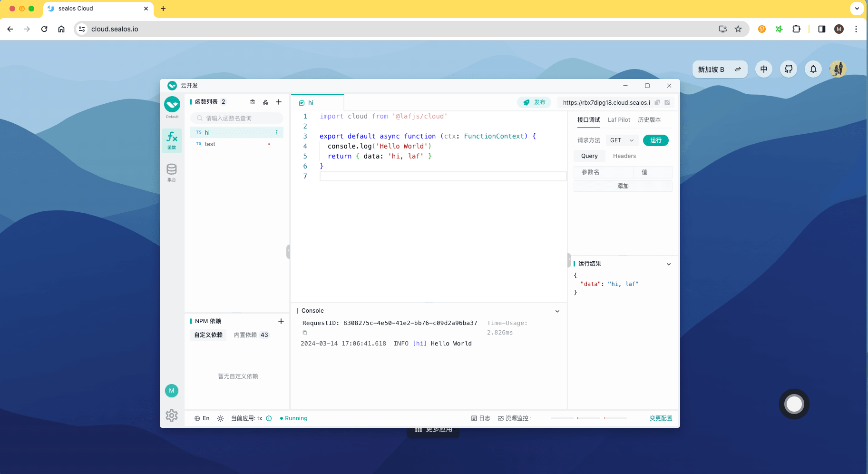868x474 pixels.
Task: Collapse the left function list panel handle
Action: tap(288, 251)
